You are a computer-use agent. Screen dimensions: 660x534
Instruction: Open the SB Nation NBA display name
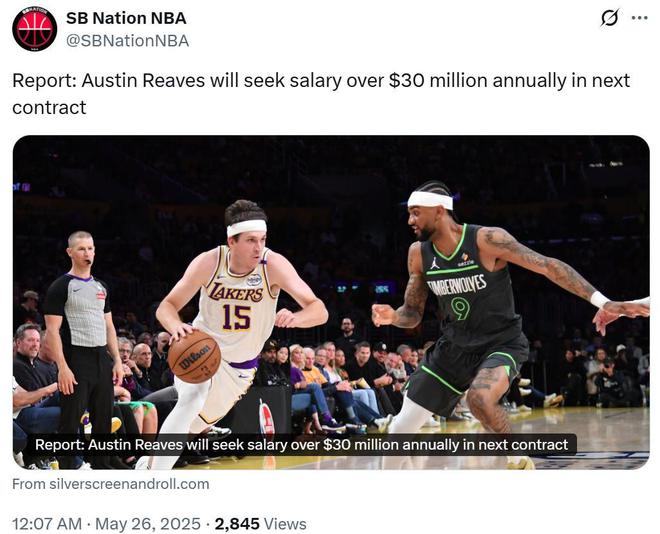click(126, 18)
